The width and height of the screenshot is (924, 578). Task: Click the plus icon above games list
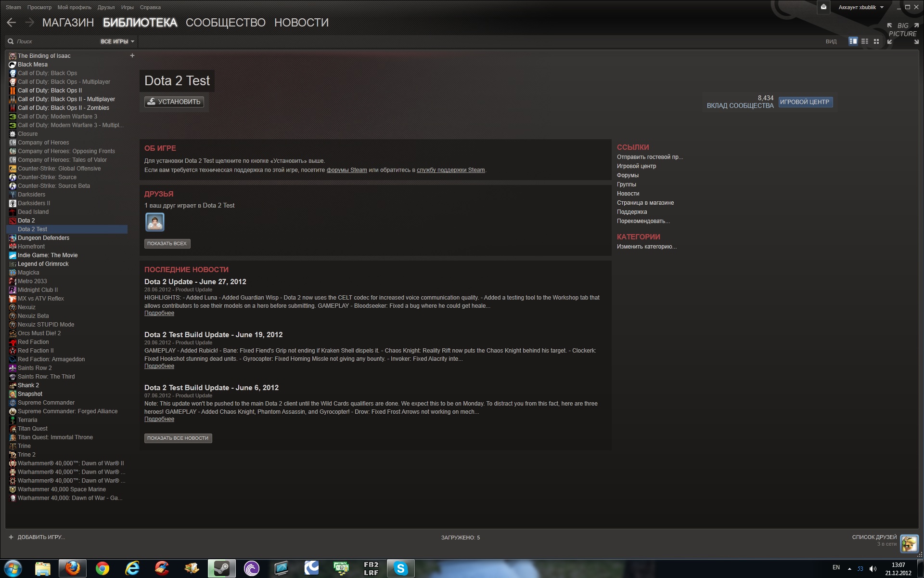point(132,56)
